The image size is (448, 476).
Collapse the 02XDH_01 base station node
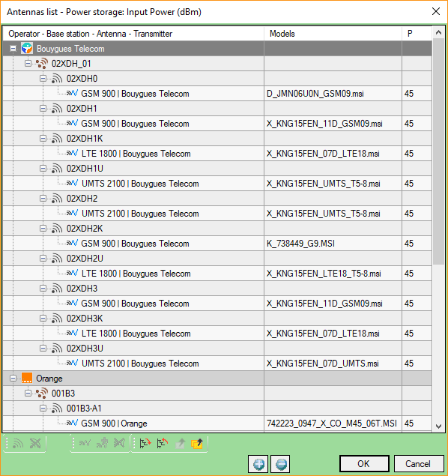pyautogui.click(x=28, y=64)
